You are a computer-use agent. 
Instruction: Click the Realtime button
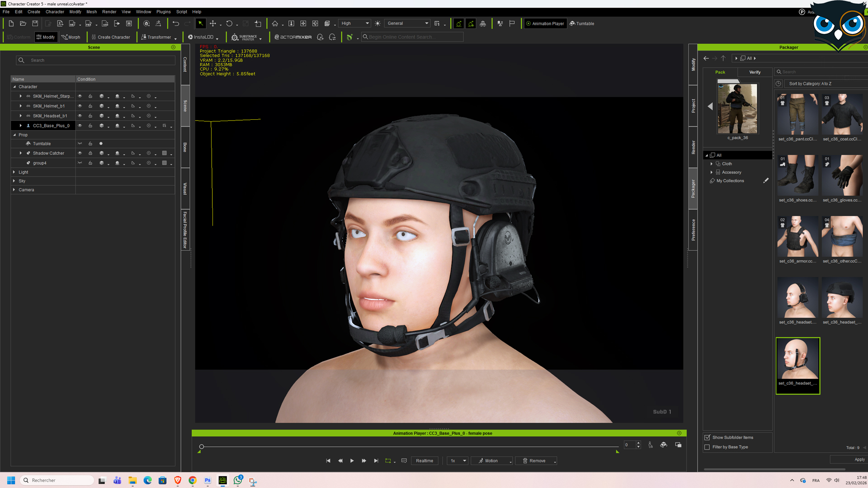click(425, 461)
